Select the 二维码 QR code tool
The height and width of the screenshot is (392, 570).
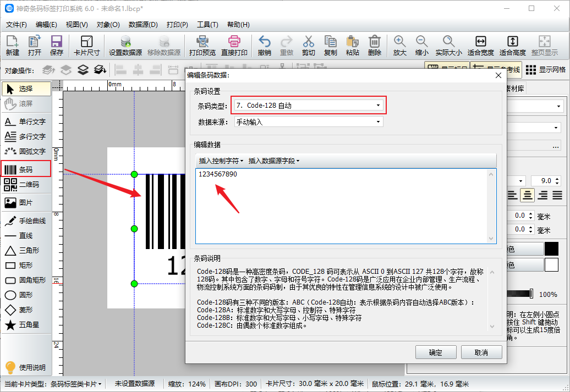[26, 185]
